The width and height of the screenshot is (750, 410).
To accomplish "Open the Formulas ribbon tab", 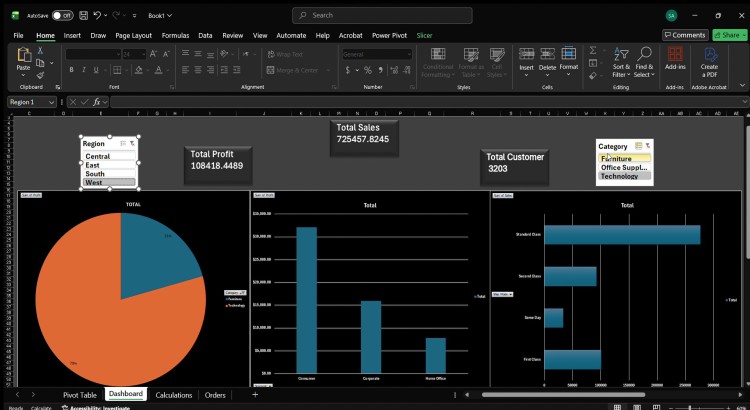I will coord(176,35).
